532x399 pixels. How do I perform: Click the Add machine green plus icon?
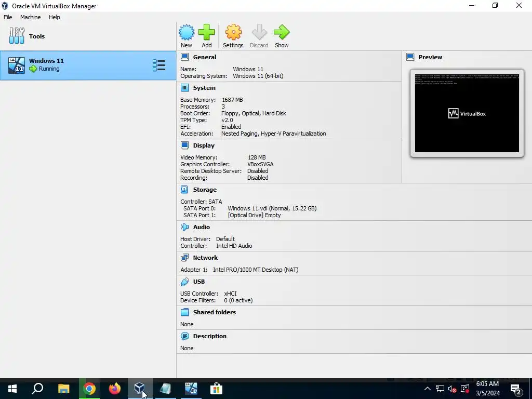[x=207, y=32]
